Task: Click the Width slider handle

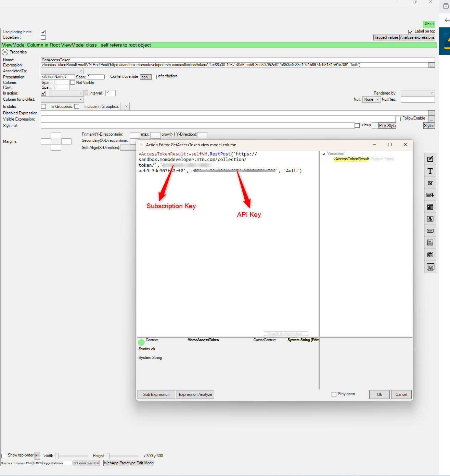Action: 57,456
